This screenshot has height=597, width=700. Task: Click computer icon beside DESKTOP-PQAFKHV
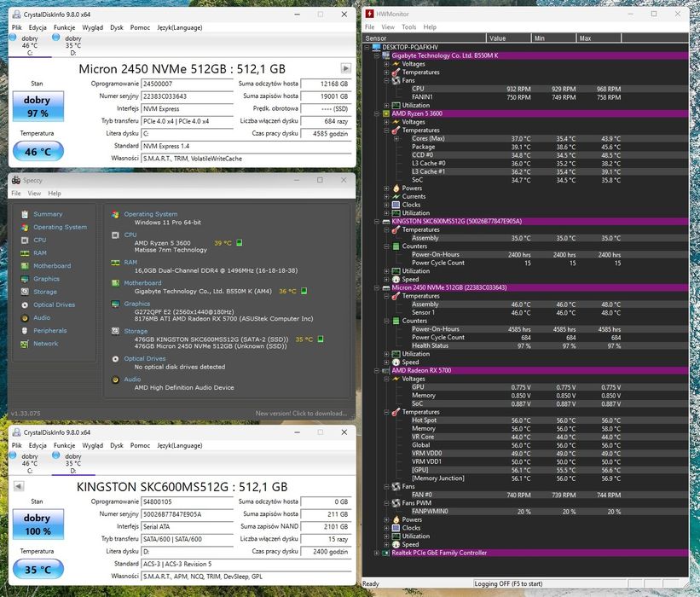coord(377,47)
